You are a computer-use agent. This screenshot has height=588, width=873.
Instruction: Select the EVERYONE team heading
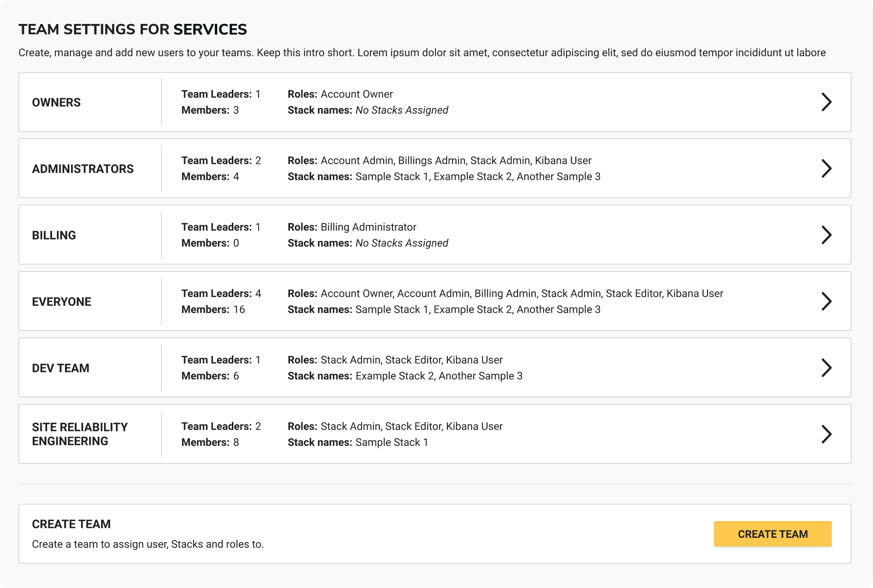click(x=62, y=302)
